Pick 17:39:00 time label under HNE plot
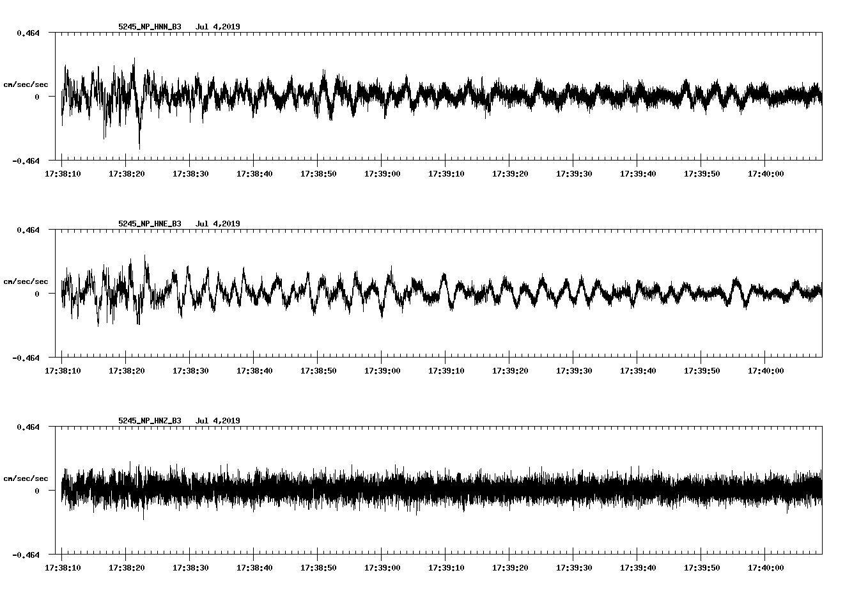 [x=382, y=370]
